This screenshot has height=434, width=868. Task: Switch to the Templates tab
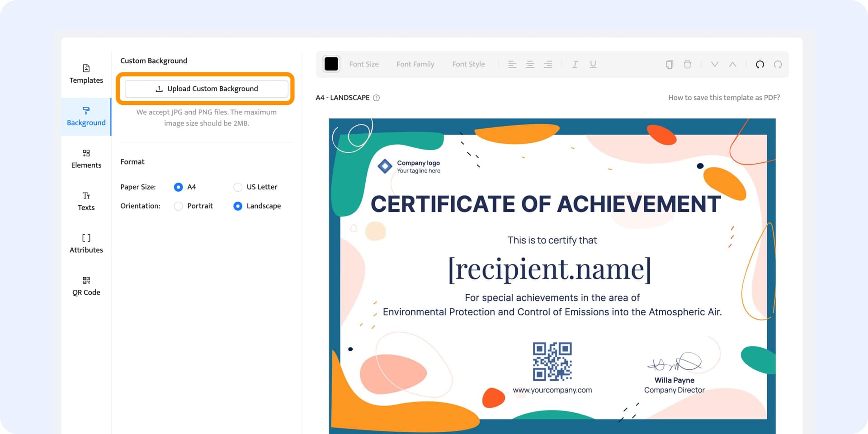(x=86, y=74)
